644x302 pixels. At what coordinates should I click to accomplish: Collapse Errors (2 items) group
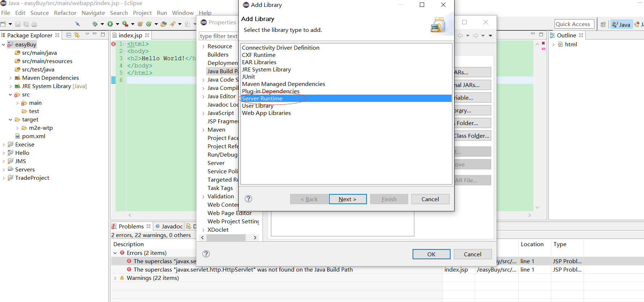pyautogui.click(x=115, y=253)
